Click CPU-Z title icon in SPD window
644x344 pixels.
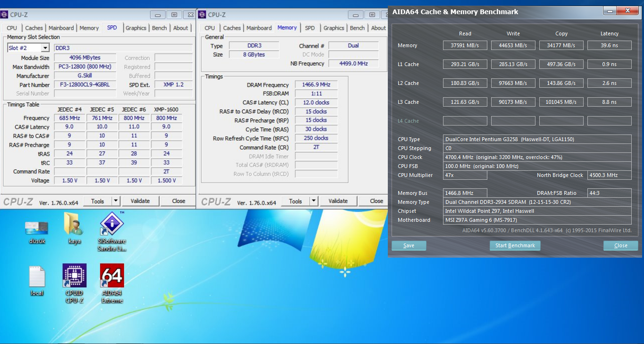[4, 15]
